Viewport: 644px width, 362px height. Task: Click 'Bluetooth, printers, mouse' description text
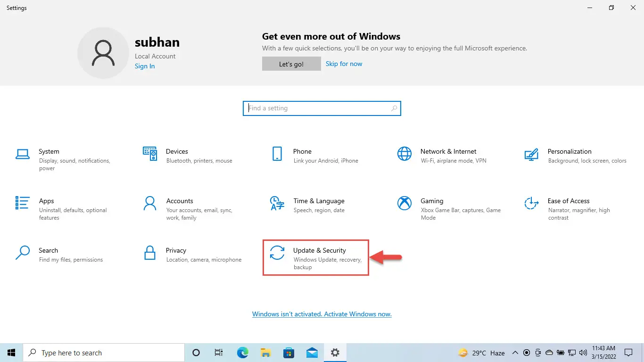(199, 161)
